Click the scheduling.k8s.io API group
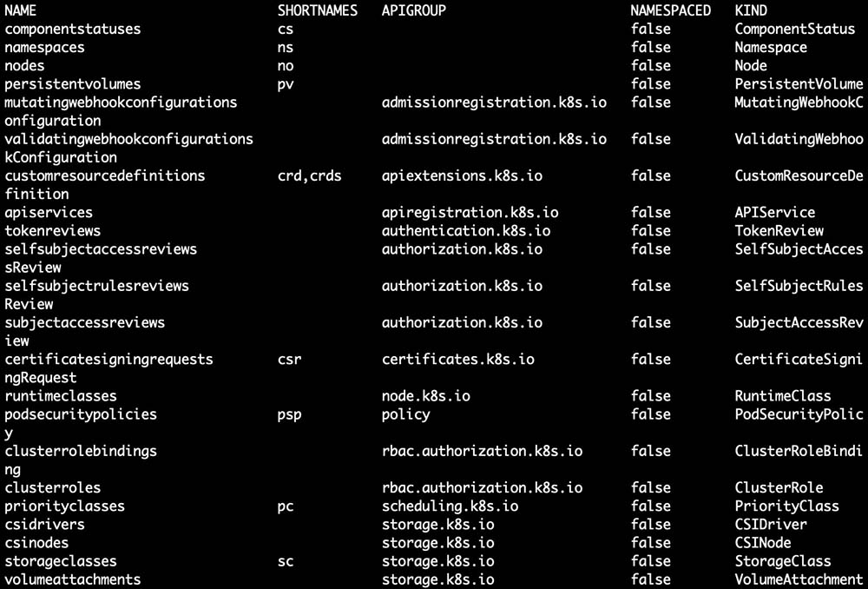Image resolution: width=868 pixels, height=589 pixels. [450, 506]
